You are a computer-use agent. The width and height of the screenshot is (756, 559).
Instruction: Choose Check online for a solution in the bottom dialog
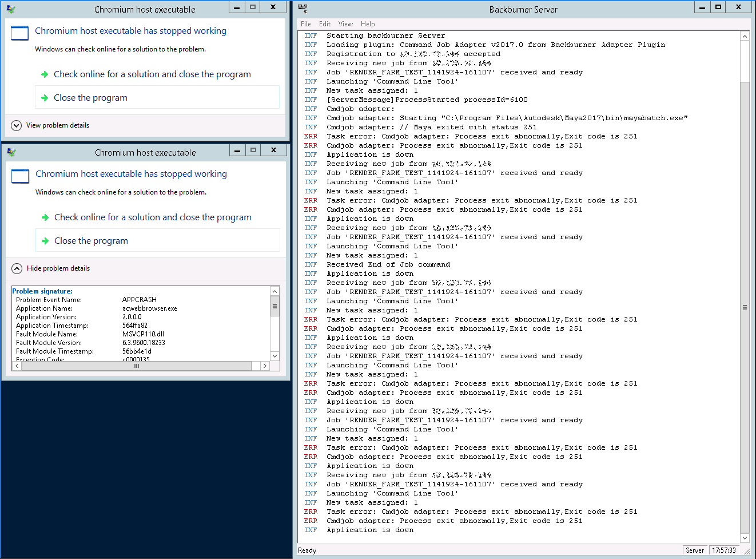(157, 217)
